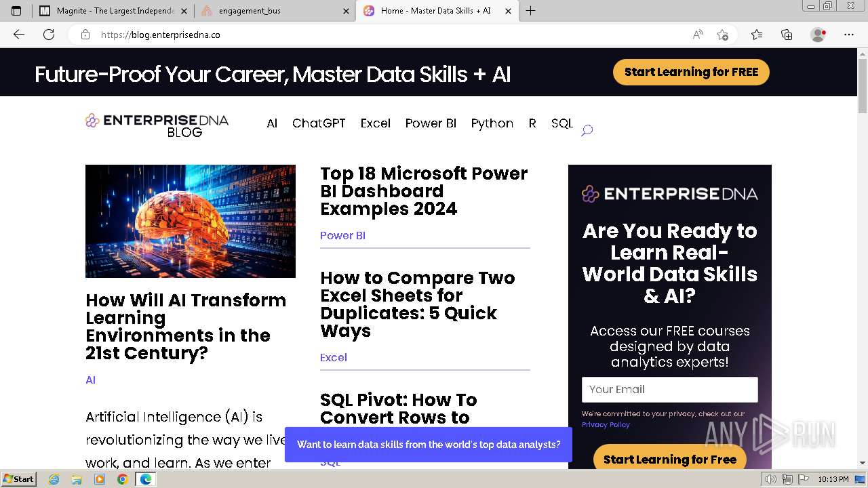This screenshot has height=488, width=868.
Task: Switch to the Magnite tab
Action: pyautogui.click(x=112, y=11)
